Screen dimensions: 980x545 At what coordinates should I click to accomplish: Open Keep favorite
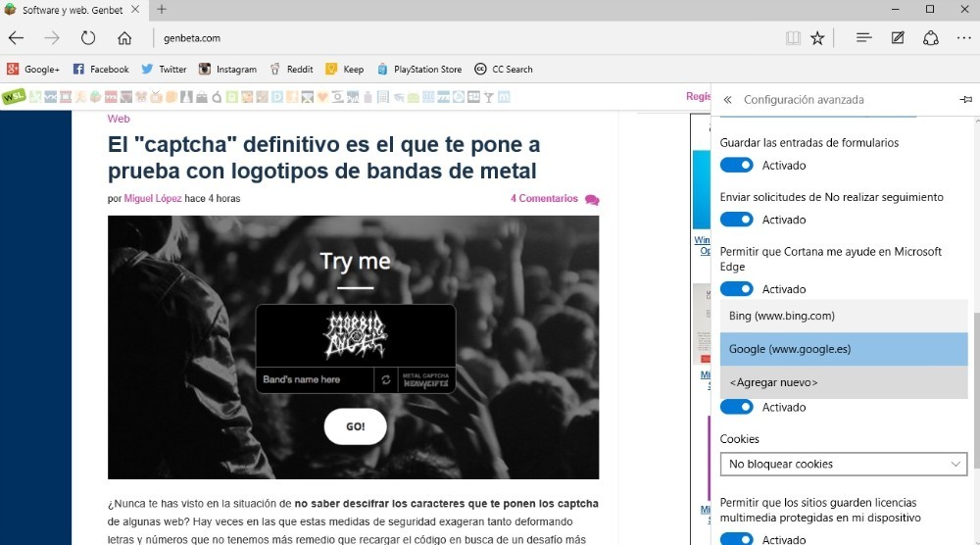click(344, 70)
